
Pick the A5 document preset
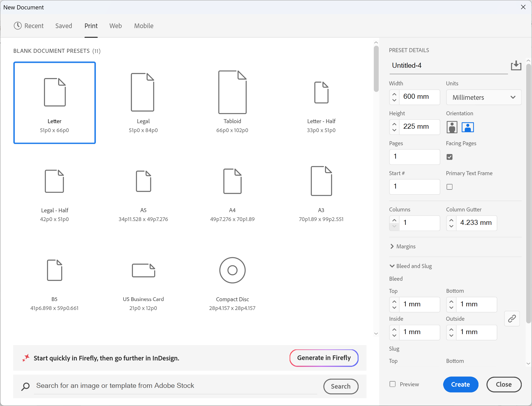143,192
